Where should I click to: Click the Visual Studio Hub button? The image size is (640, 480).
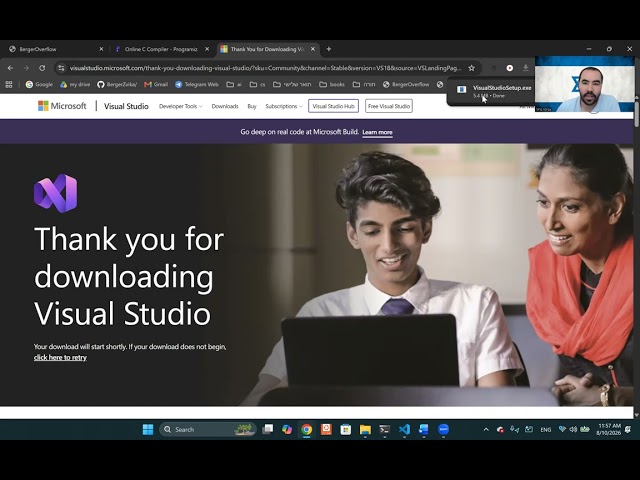click(333, 106)
